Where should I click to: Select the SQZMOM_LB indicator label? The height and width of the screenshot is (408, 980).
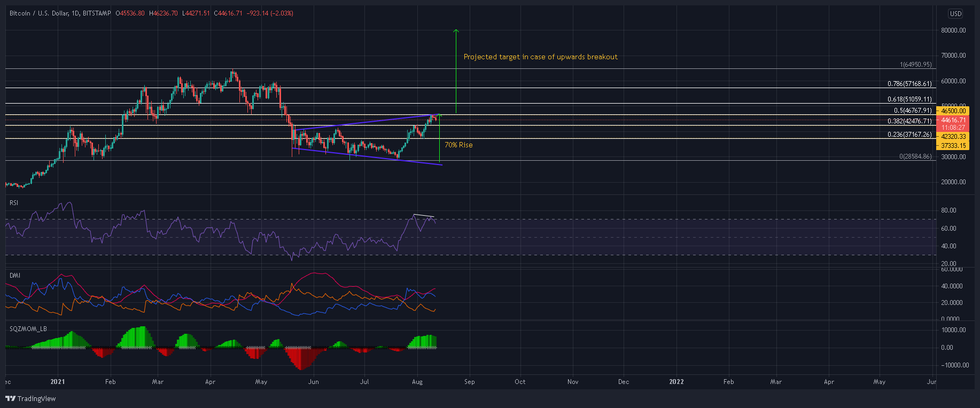click(28, 329)
